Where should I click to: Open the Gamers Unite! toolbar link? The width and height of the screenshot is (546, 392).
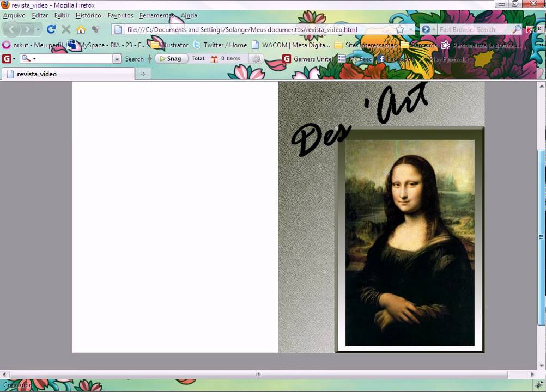point(307,59)
